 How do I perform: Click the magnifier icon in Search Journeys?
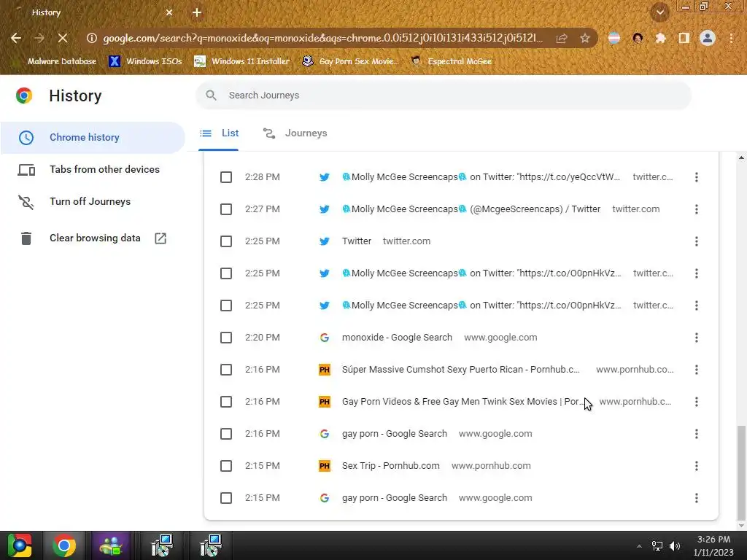[211, 96]
